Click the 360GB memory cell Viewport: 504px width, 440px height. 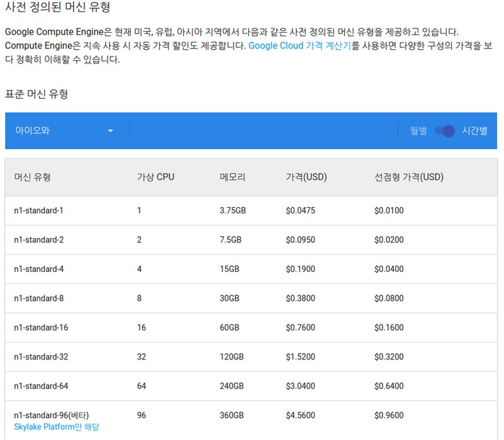(x=232, y=415)
